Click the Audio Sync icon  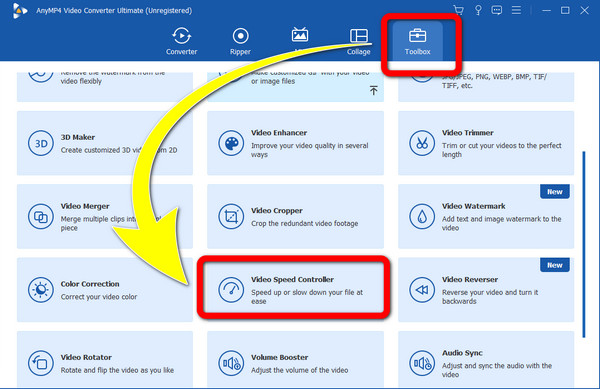(x=422, y=363)
